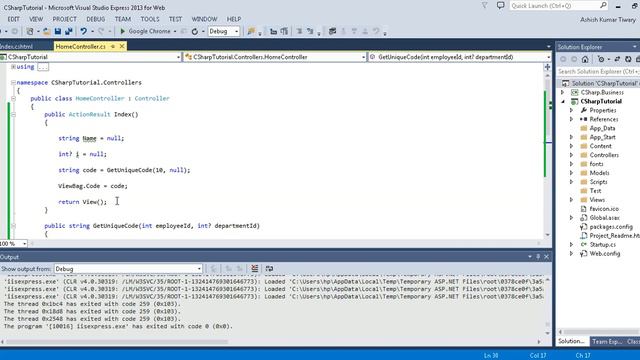Select Startup.cs in Solution Explorer
The height and width of the screenshot is (360, 640).
pos(602,244)
